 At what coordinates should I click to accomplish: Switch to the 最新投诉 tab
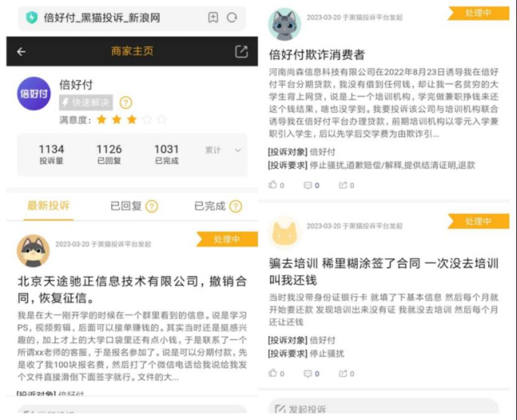pyautogui.click(x=49, y=206)
